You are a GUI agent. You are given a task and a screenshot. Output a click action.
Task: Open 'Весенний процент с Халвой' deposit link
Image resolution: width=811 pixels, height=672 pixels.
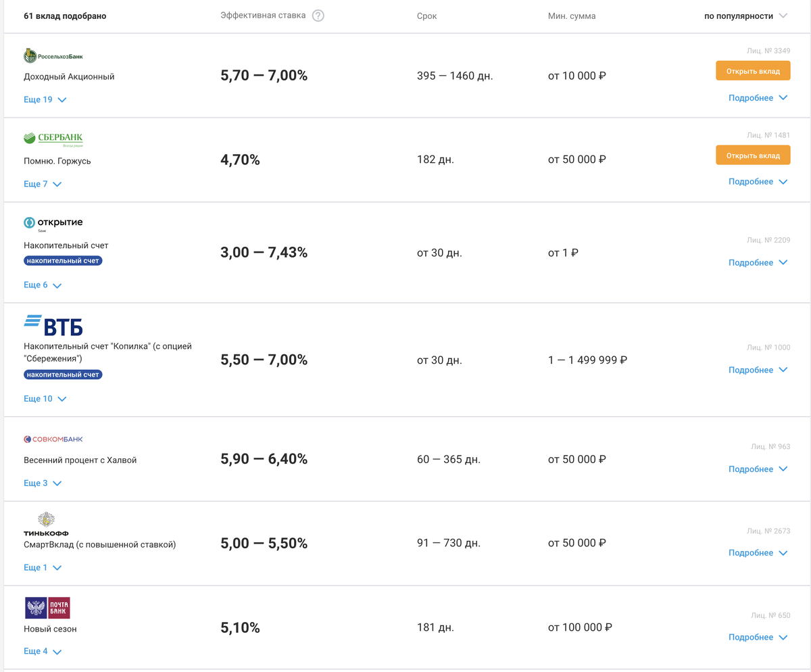80,460
